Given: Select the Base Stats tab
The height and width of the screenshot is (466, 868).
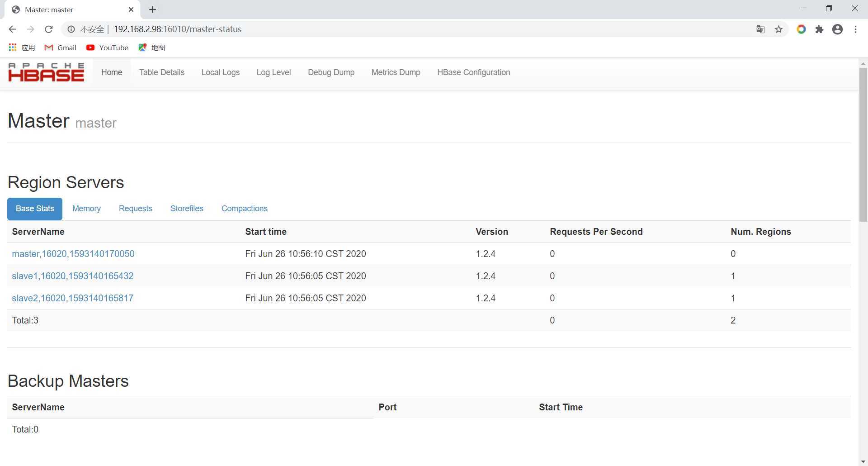Looking at the screenshot, I should click(35, 209).
